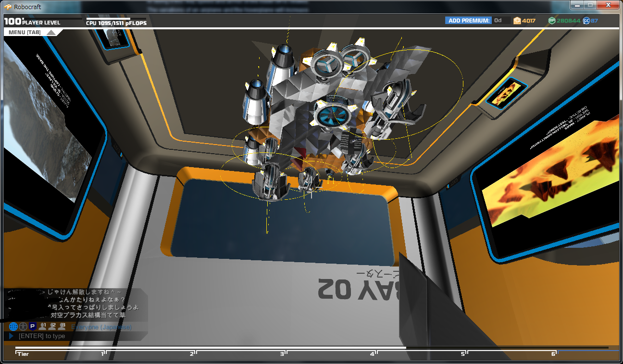This screenshot has height=364, width=623.
Task: Click the chat message ending with 解散しますね
Action: point(84,292)
